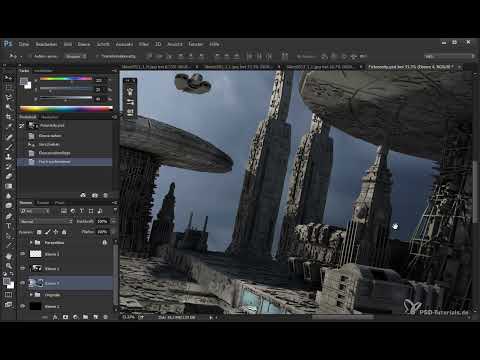
Task: Add layer style fx icon
Action: [x=55, y=317]
